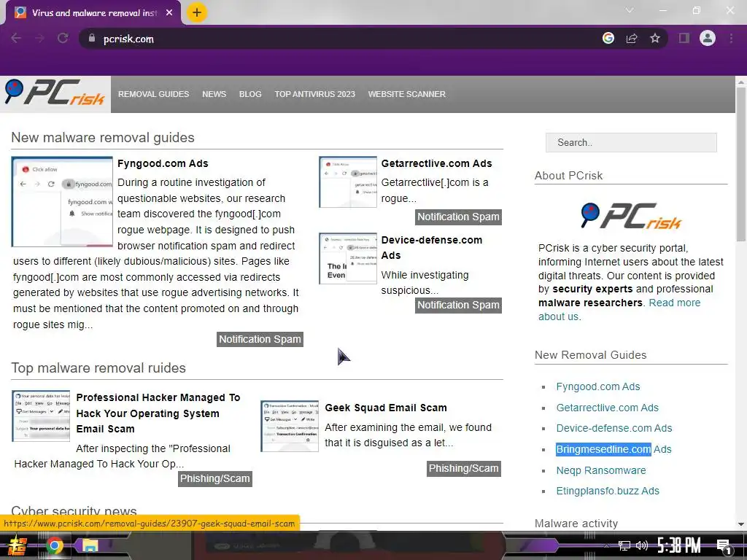Click the Google icon in address bar
The width and height of the screenshot is (747, 560).
[608, 38]
